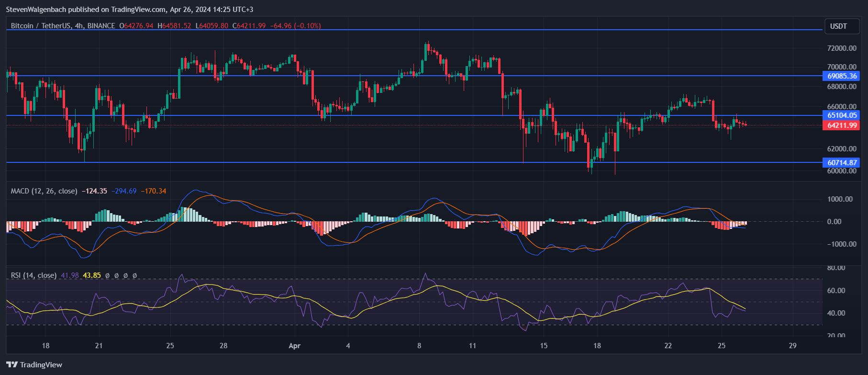Select the MACD (12, 26, close) indicator label
Image resolution: width=868 pixels, height=375 pixels.
(44, 191)
